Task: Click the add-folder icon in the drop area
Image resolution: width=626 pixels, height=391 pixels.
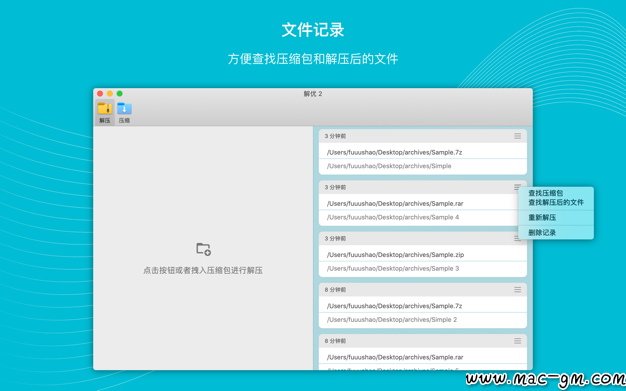Action: [203, 249]
